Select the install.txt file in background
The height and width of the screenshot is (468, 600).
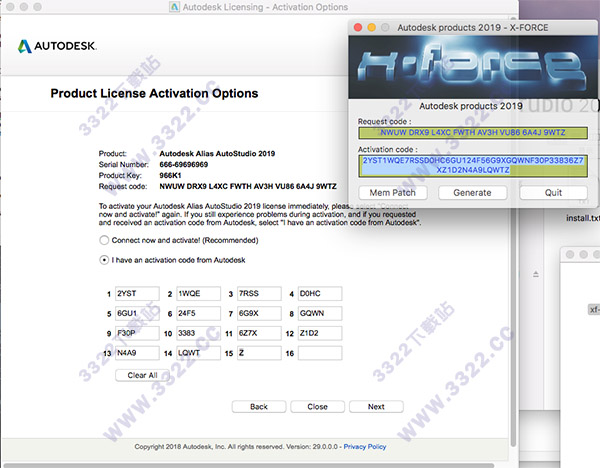[x=583, y=218]
